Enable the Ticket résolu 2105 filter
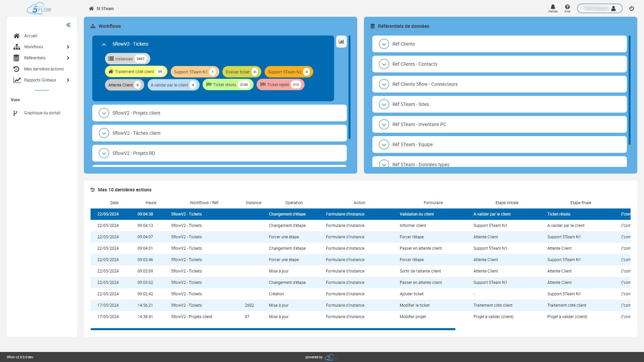Screen dimensions: 644x362 tap(228, 84)
